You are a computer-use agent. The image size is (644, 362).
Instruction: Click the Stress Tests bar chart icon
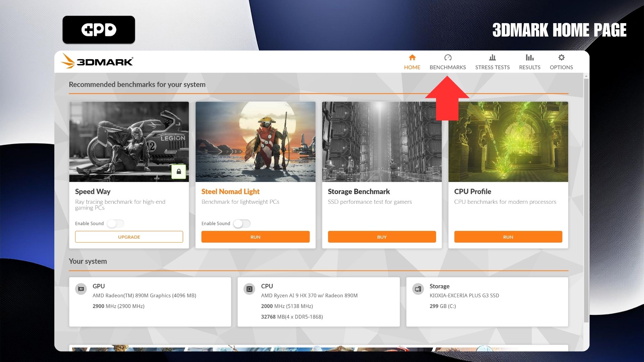[x=492, y=57]
